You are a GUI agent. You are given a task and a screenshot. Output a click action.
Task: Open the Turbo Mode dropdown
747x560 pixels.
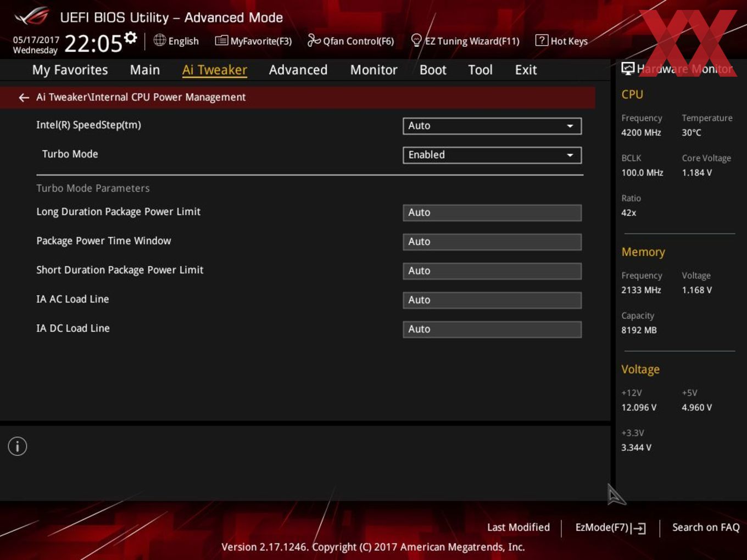[492, 155]
